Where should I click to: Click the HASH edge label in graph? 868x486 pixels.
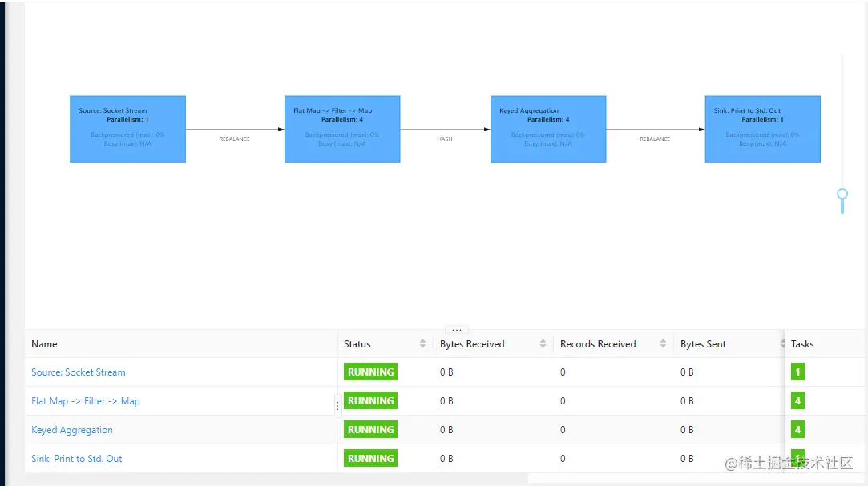click(x=445, y=139)
